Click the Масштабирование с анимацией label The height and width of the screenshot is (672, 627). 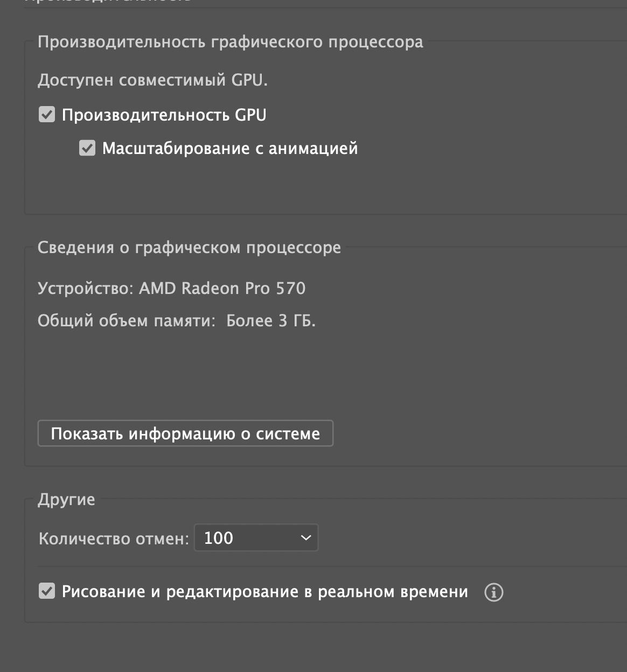[x=230, y=148]
